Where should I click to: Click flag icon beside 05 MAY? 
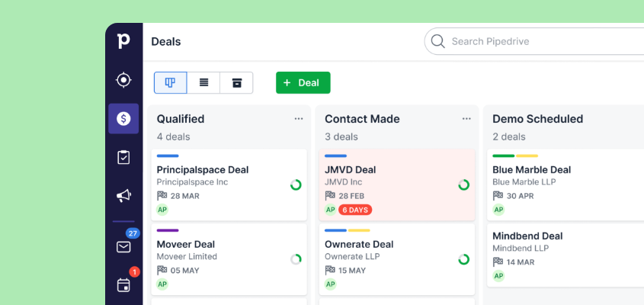coord(162,270)
